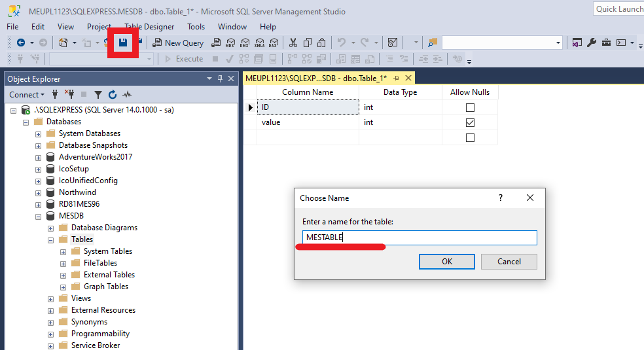Select the Graph Tables folder
Image resolution: width=644 pixels, height=350 pixels.
pyautogui.click(x=106, y=287)
